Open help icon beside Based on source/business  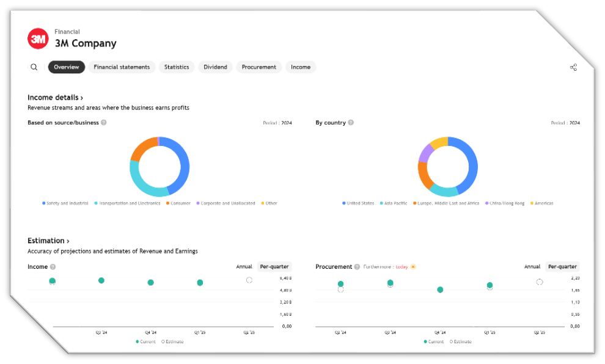pos(103,123)
